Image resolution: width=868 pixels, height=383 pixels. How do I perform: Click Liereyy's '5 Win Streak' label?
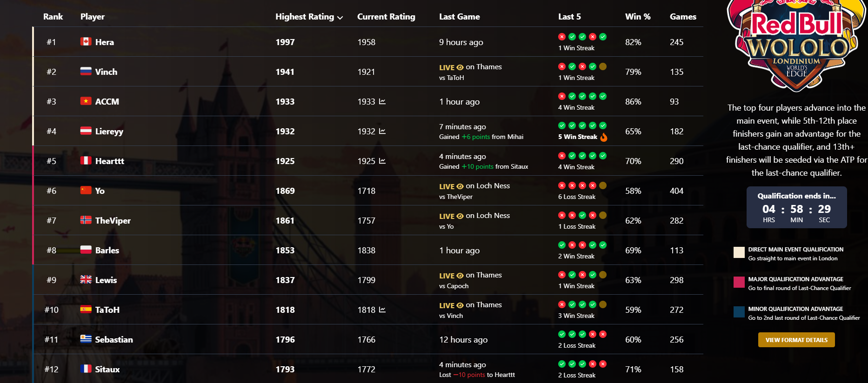578,137
